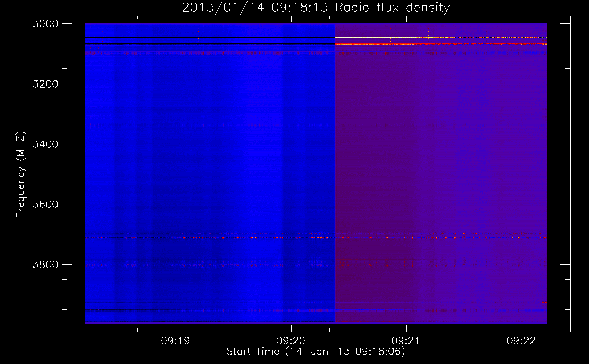589x364 pixels.
Task: Click the 09:20 time tick label
Action: tap(291, 341)
